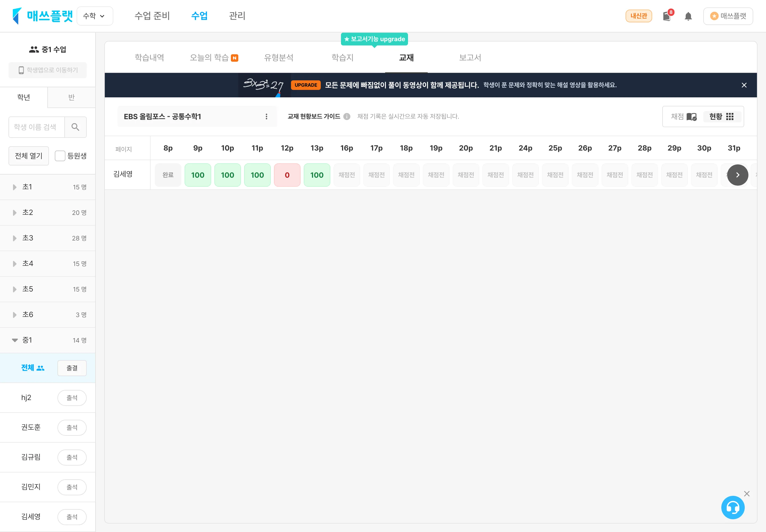The width and height of the screenshot is (766, 532).
Task: Select the 교재 tab
Action: coord(406,58)
